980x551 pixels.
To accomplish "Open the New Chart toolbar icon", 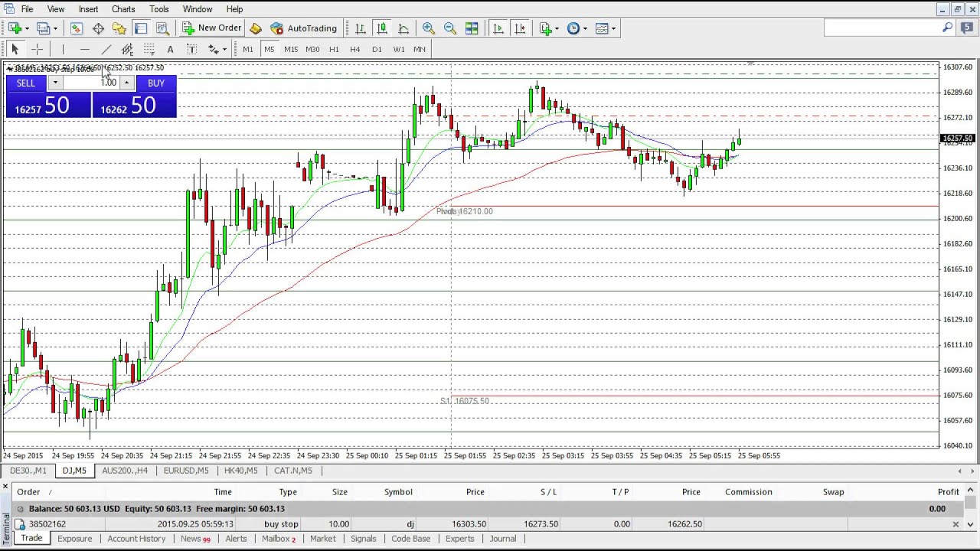I will click(15, 28).
